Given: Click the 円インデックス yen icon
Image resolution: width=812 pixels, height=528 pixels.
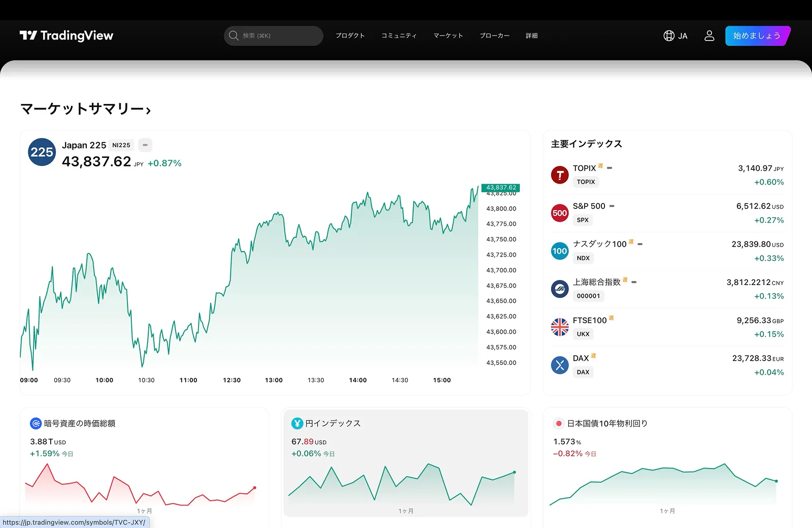Looking at the screenshot, I should (297, 423).
